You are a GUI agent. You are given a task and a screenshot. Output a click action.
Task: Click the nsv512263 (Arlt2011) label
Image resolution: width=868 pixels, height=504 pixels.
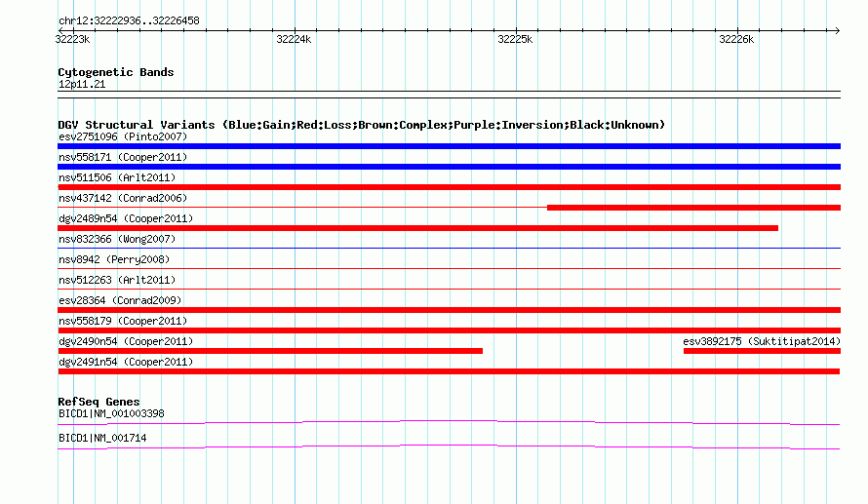click(117, 280)
